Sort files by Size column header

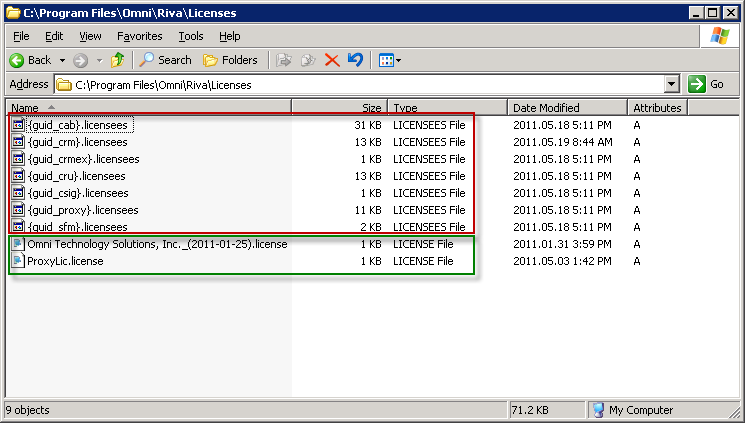[x=340, y=108]
